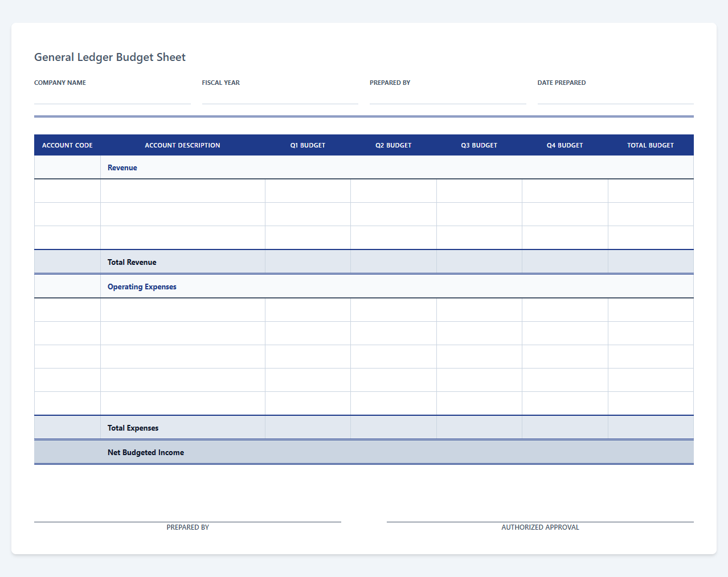Click the 'Q3 BUDGET' column header
This screenshot has height=577, width=728.
point(479,145)
